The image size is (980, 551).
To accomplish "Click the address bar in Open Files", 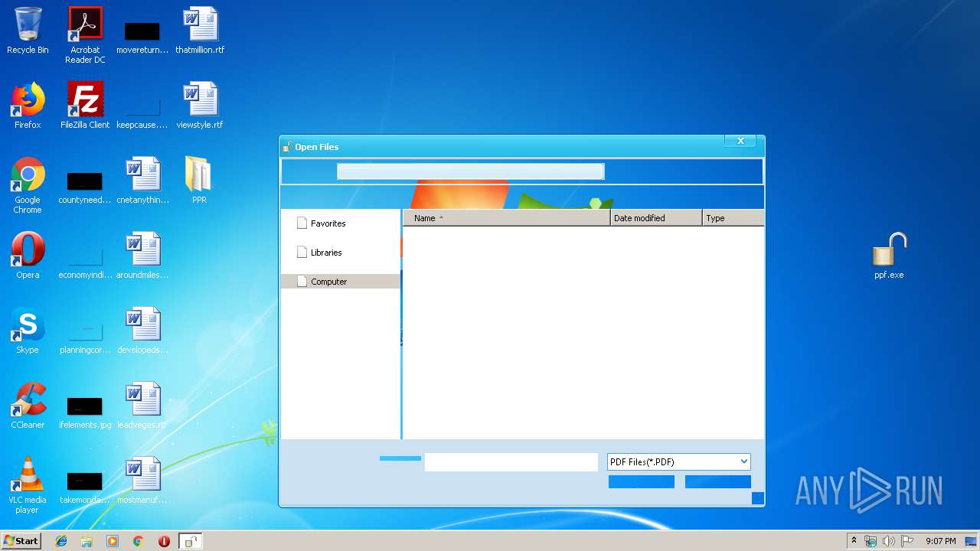I will 470,171.
